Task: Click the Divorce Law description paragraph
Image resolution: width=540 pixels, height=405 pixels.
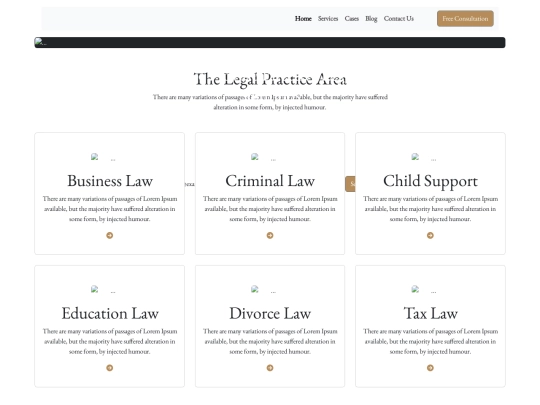Action: point(270,341)
